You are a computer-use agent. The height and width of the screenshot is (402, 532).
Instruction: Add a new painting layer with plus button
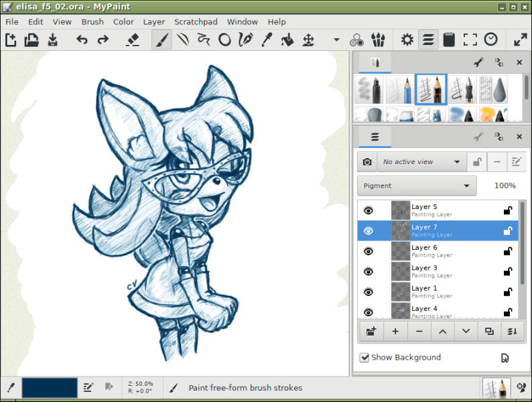[395, 331]
